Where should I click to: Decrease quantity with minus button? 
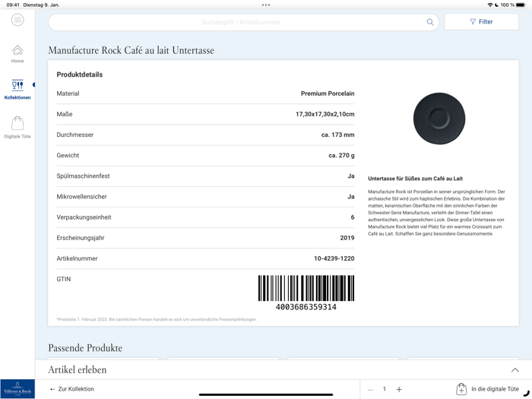pyautogui.click(x=370, y=389)
